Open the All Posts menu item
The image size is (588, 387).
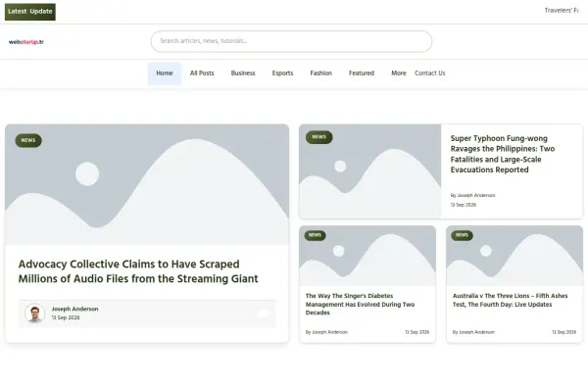tap(202, 73)
